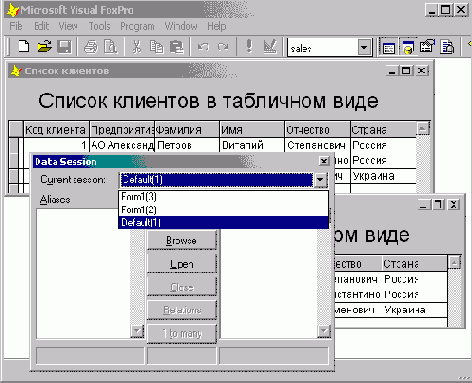Open the Help menu

pos(217,26)
